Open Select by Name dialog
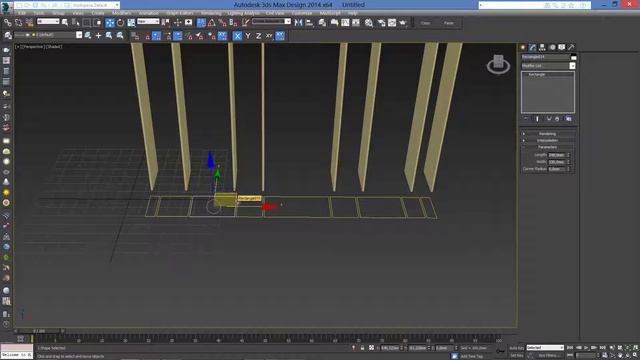 [76, 23]
